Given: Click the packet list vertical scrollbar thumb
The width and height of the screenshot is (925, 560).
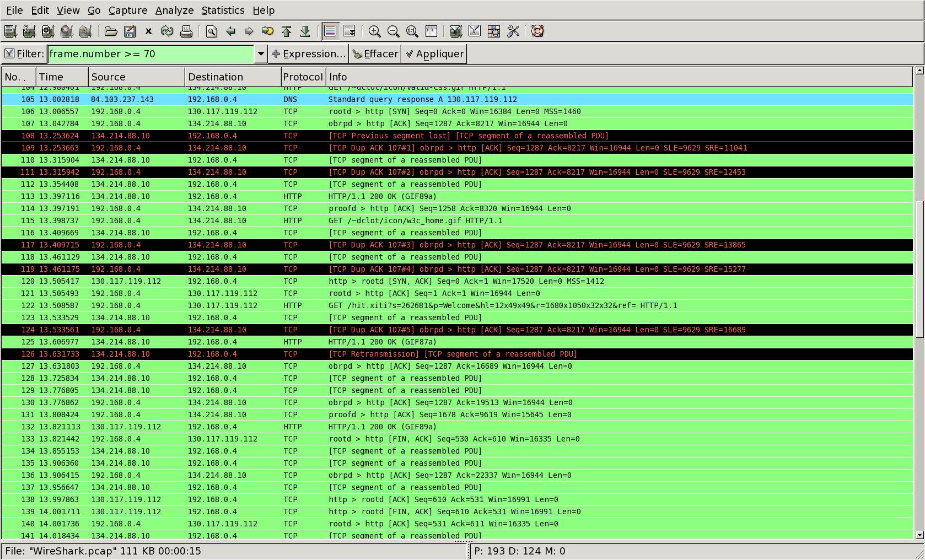Looking at the screenshot, I should point(919,269).
